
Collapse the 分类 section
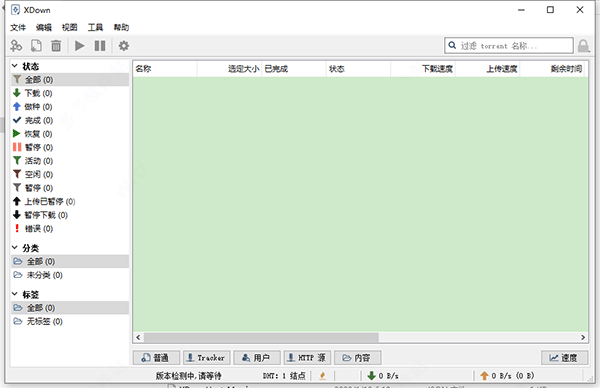(15, 248)
